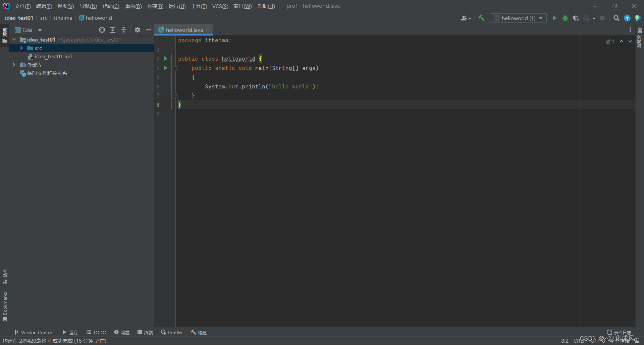
Task: Open the VCS(S) menu
Action: [x=220, y=6]
